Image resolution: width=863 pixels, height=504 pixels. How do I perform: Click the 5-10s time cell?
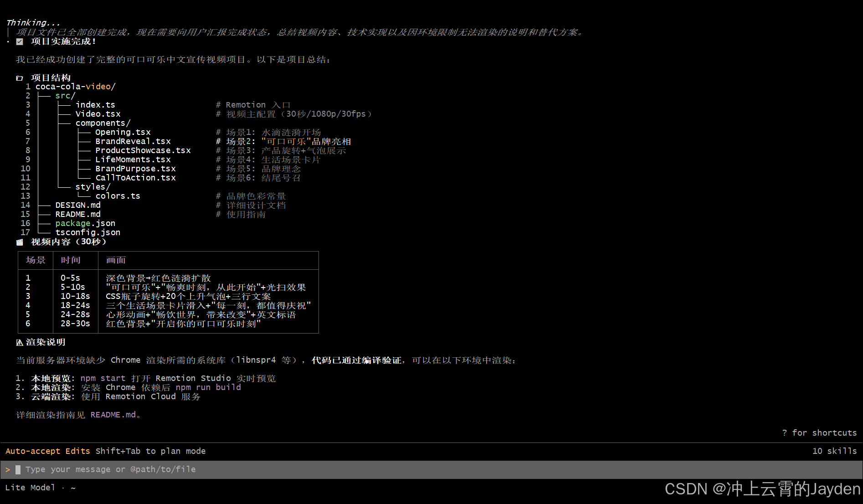pyautogui.click(x=73, y=287)
